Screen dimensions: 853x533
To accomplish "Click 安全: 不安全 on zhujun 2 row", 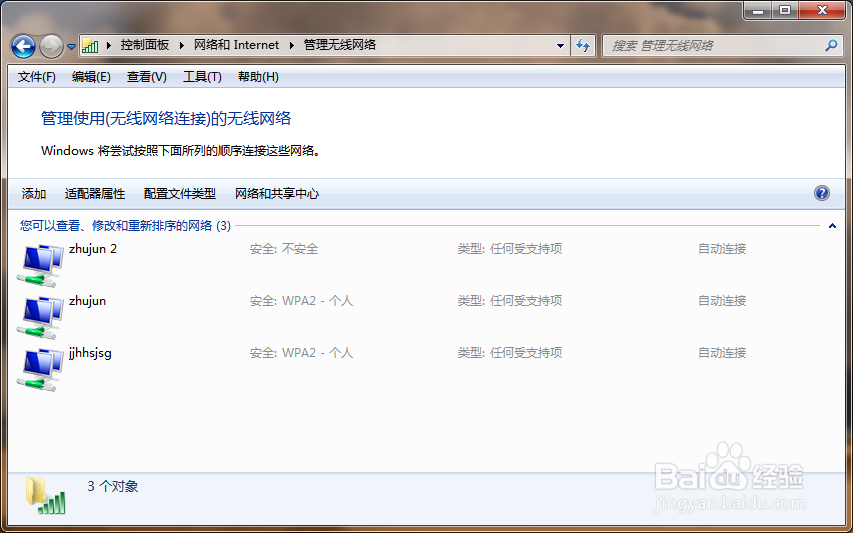I will click(x=284, y=249).
